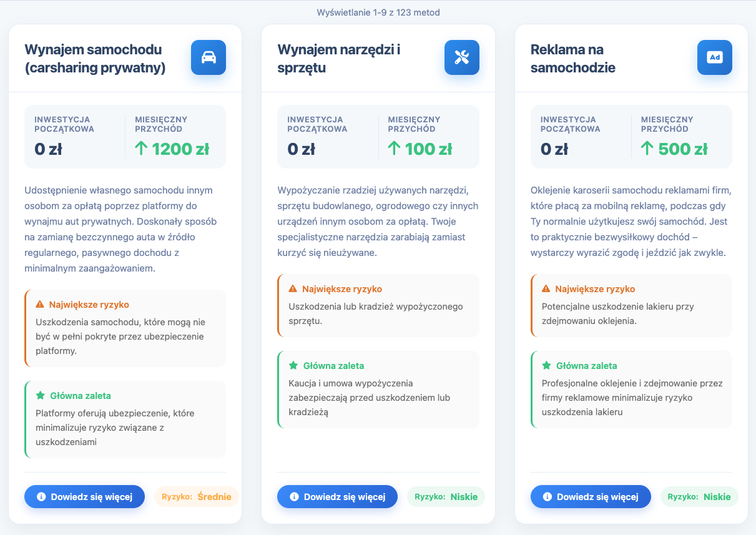Click the car icon on carsharing card
This screenshot has height=535, width=756.
pyautogui.click(x=208, y=57)
